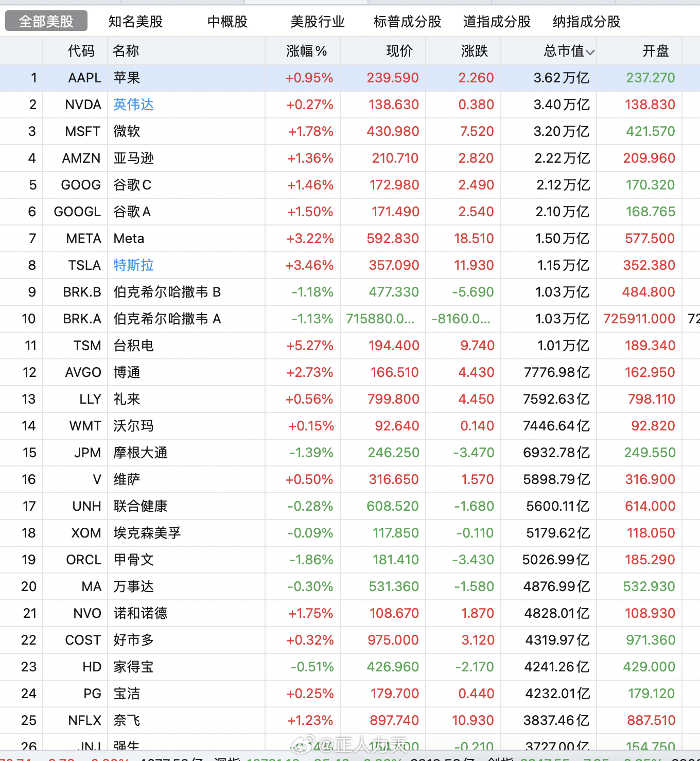Viewport: 700px width, 761px height.
Task: Select 伯克希尔哈撒韦 B name cell
Action: [167, 292]
